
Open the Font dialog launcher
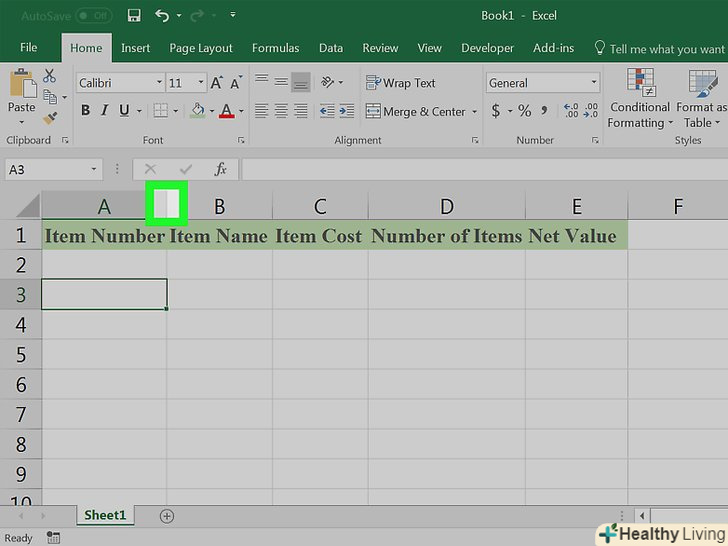coord(241,140)
